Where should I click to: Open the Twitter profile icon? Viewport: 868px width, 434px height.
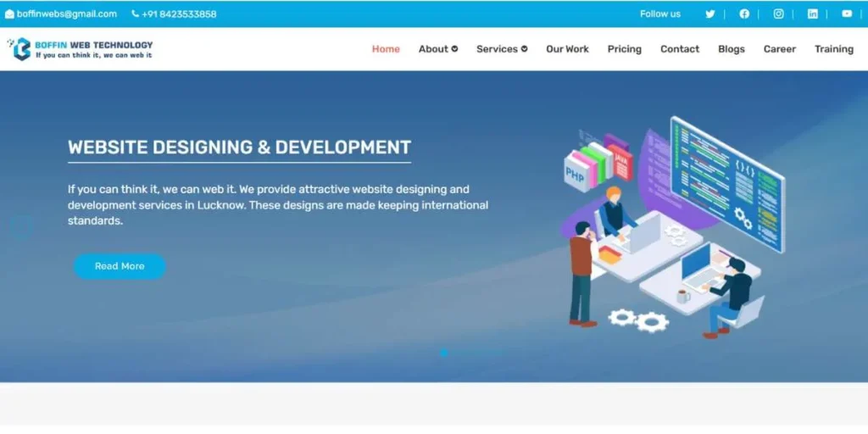tap(709, 14)
